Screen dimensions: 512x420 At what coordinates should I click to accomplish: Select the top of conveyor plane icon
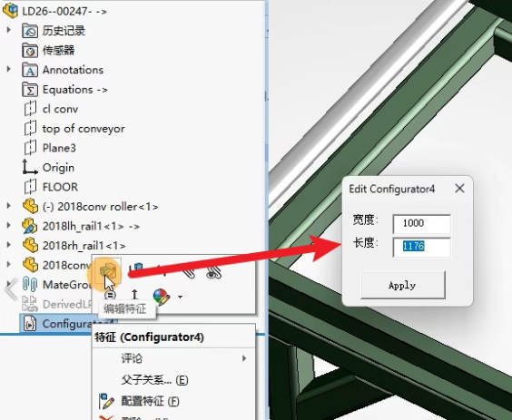(30, 128)
